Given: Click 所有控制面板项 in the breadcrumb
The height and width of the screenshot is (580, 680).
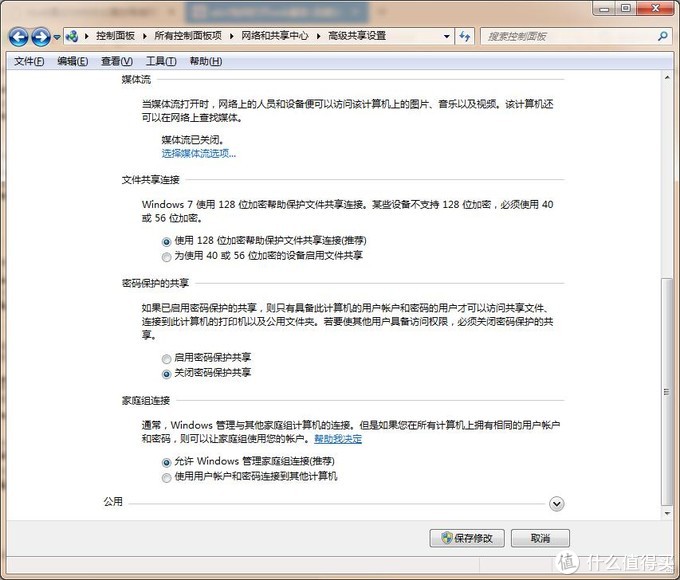Looking at the screenshot, I should point(188,36).
